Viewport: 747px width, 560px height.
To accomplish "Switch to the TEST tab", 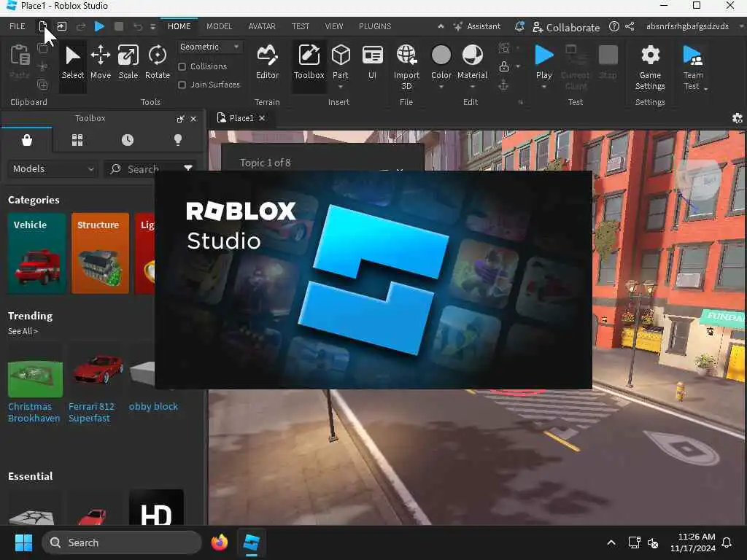I will 301,27.
